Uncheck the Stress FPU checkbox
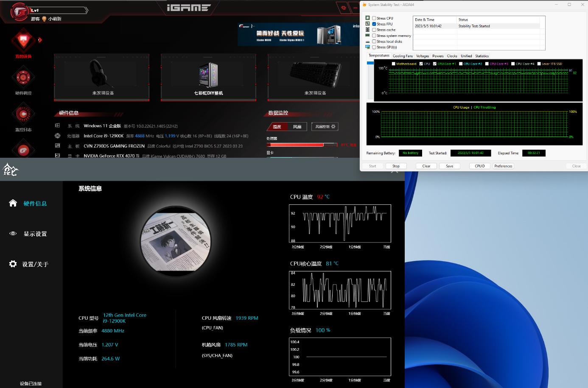This screenshot has height=388, width=588. click(374, 24)
